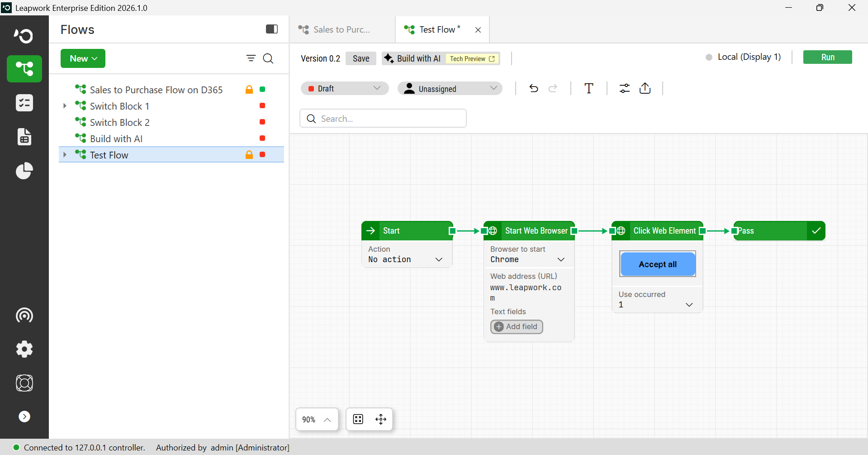Viewport: 868px width, 455px height.
Task: Click the Search input field
Action: tap(383, 119)
